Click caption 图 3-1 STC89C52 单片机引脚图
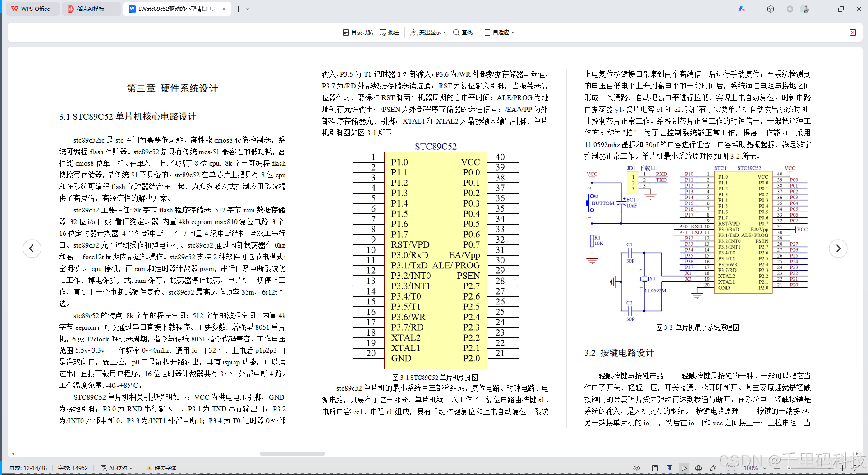868x475 pixels. pos(435,378)
